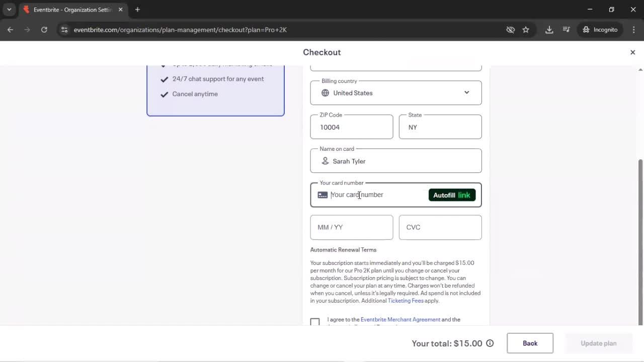Click the State field showing NY
The height and width of the screenshot is (362, 644).
tap(440, 127)
